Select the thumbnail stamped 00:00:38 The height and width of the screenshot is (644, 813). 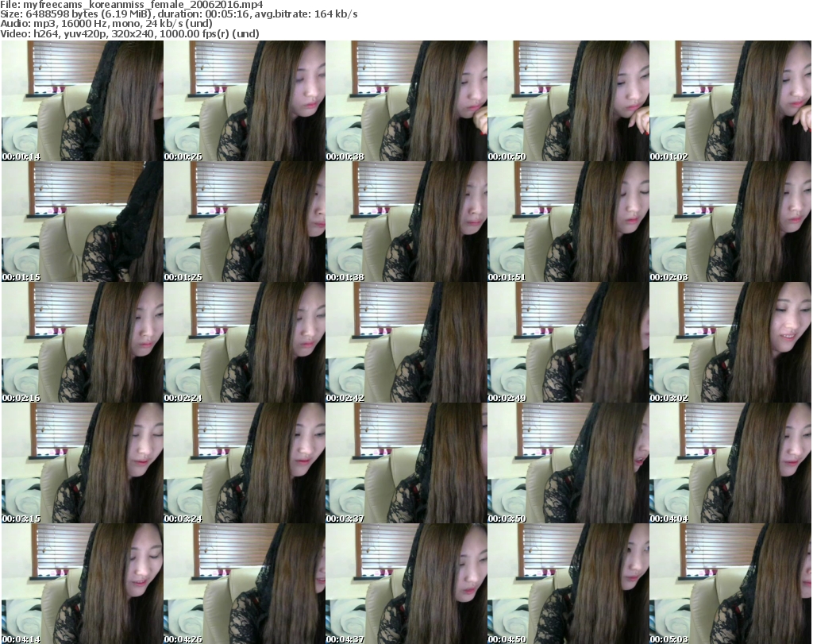tap(406, 101)
